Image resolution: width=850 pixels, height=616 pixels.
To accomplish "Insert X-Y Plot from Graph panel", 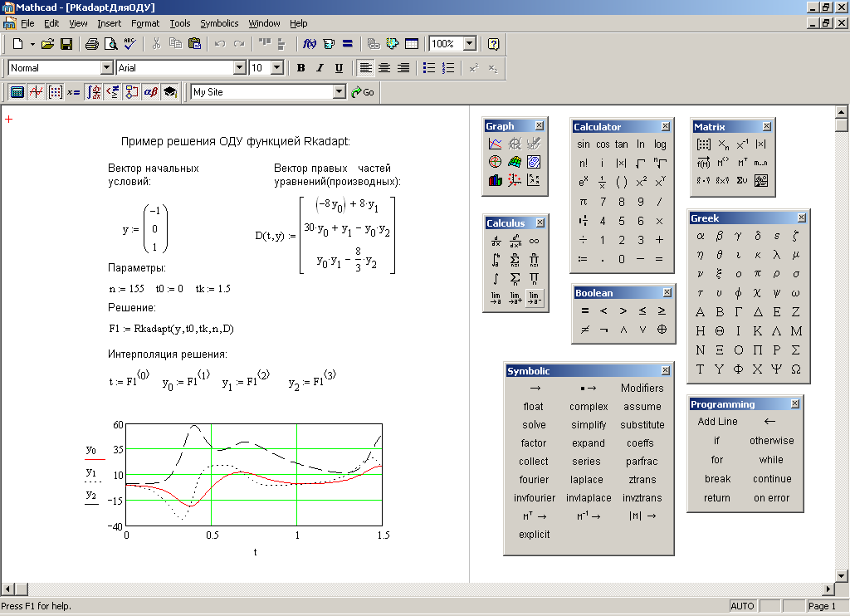I will pyautogui.click(x=496, y=144).
